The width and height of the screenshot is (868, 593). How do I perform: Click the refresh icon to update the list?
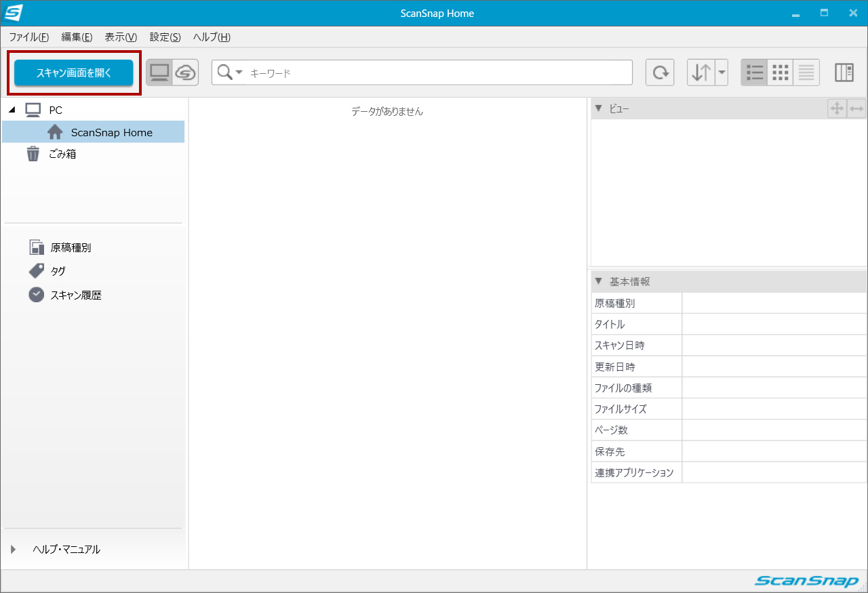(659, 73)
